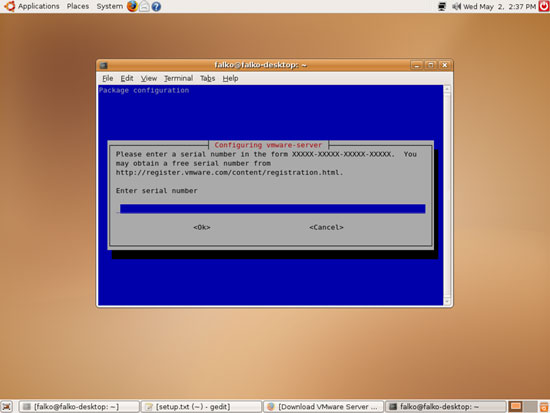
Task: Open the Tabs menu in terminal
Action: coord(208,78)
